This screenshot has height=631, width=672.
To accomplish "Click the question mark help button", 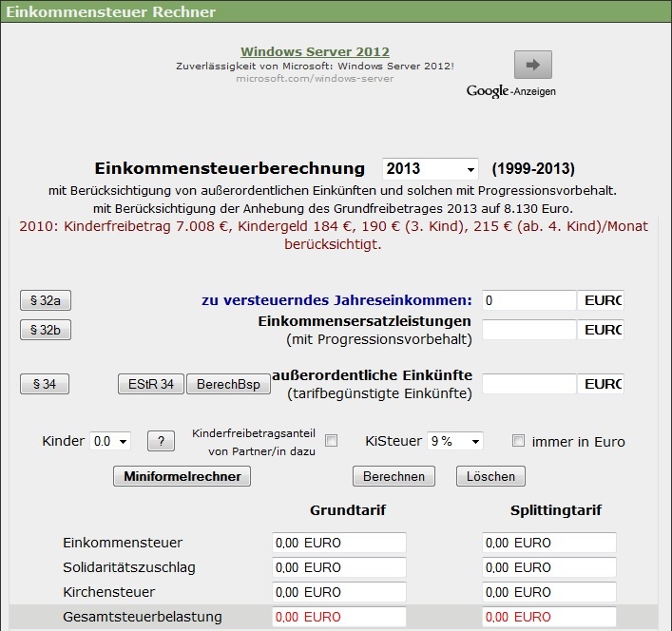I will [162, 441].
